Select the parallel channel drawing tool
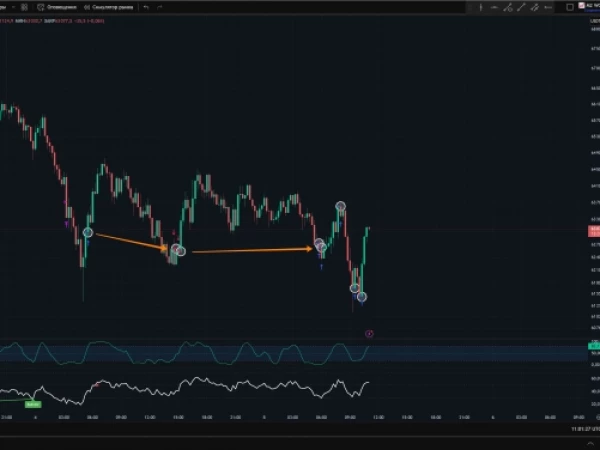 [535, 7]
